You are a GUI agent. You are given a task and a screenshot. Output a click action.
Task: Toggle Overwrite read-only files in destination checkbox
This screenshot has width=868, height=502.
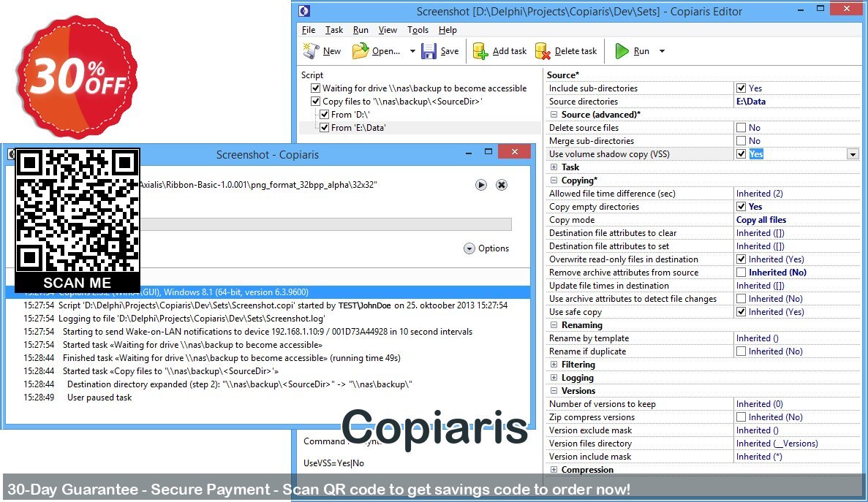tap(741, 259)
